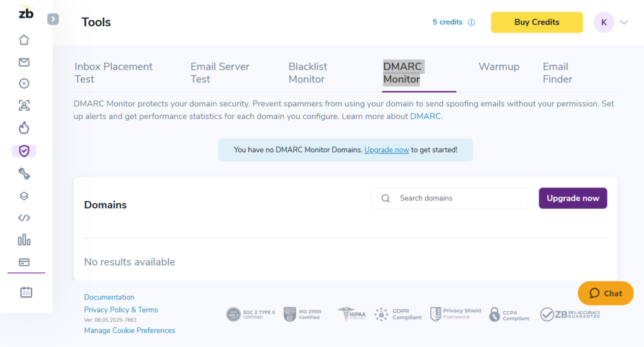Click the HIPAA compliance badge
Image resolution: width=644 pixels, height=347 pixels.
coord(352,314)
